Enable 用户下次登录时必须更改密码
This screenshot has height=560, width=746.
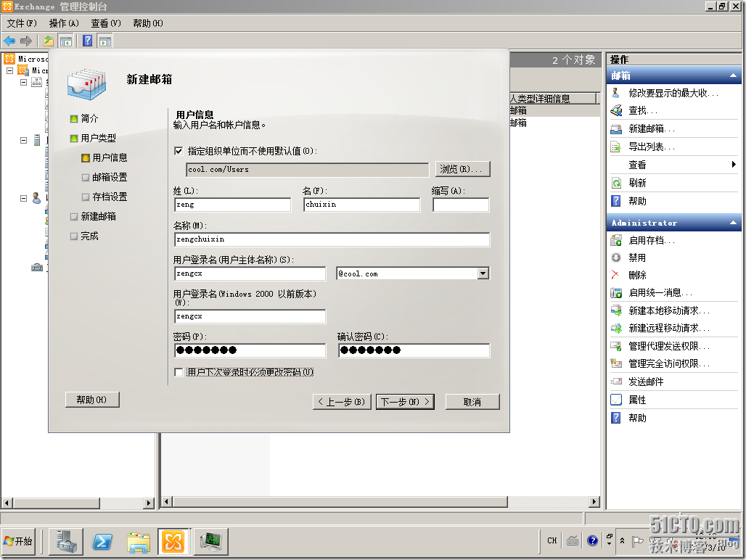[178, 371]
